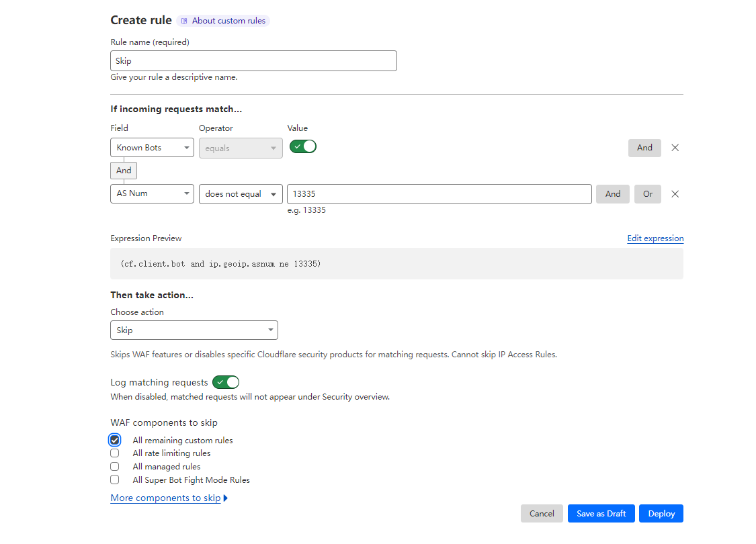This screenshot has width=756, height=544.
Task: Click And button on Known Bots row
Action: click(644, 148)
